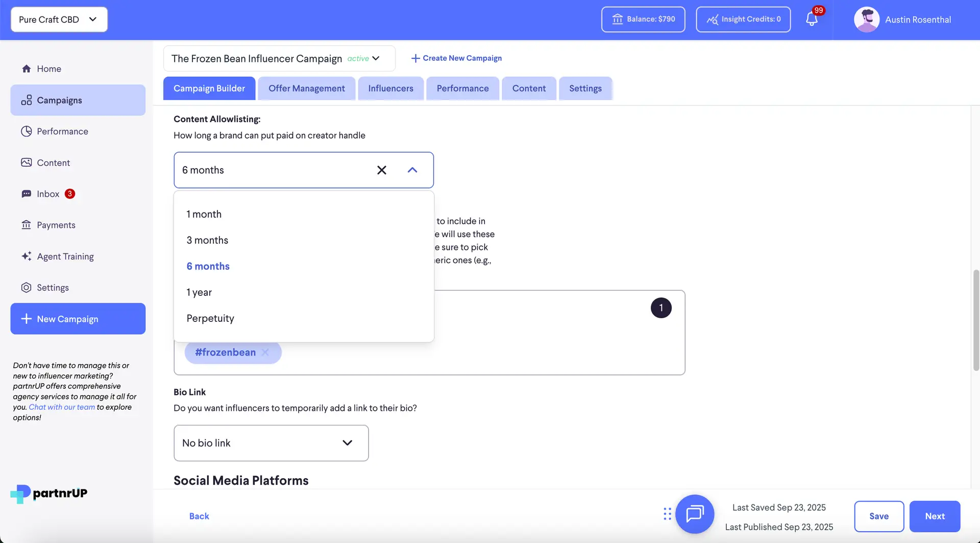Select Agent Training in the sidebar
Viewport: 980px width, 543px height.
[x=65, y=256]
